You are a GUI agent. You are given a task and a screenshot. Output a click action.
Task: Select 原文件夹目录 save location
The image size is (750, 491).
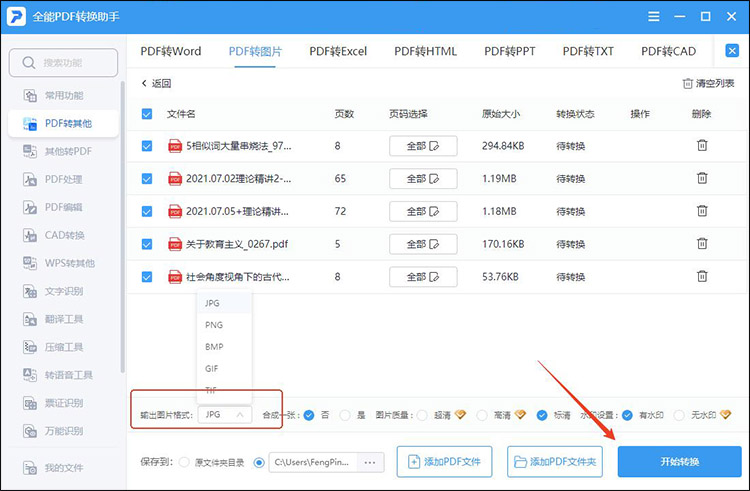tap(184, 462)
